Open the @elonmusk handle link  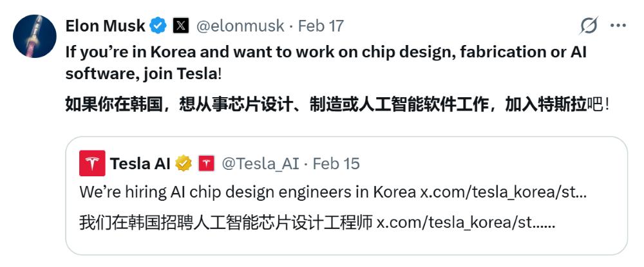click(x=240, y=26)
